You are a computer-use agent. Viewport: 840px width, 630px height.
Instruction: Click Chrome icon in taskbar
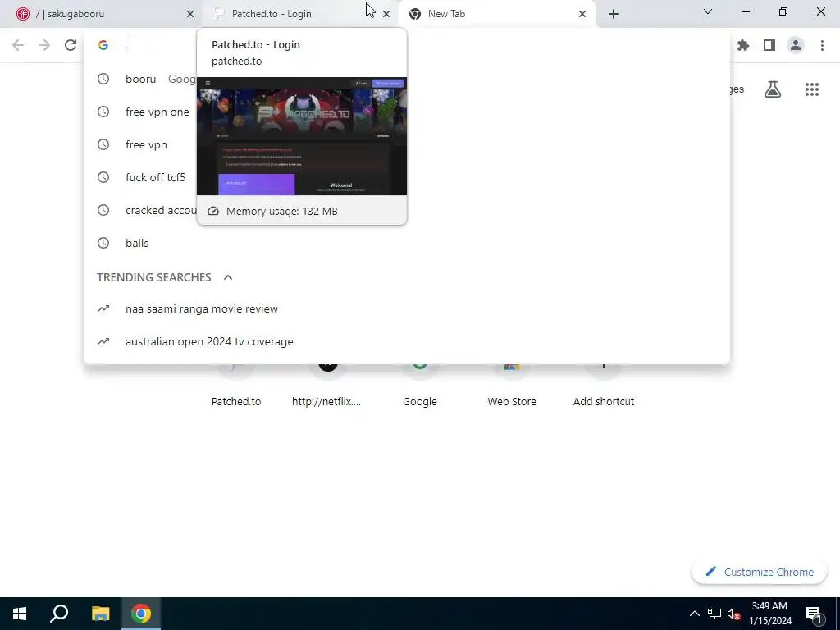tap(141, 614)
